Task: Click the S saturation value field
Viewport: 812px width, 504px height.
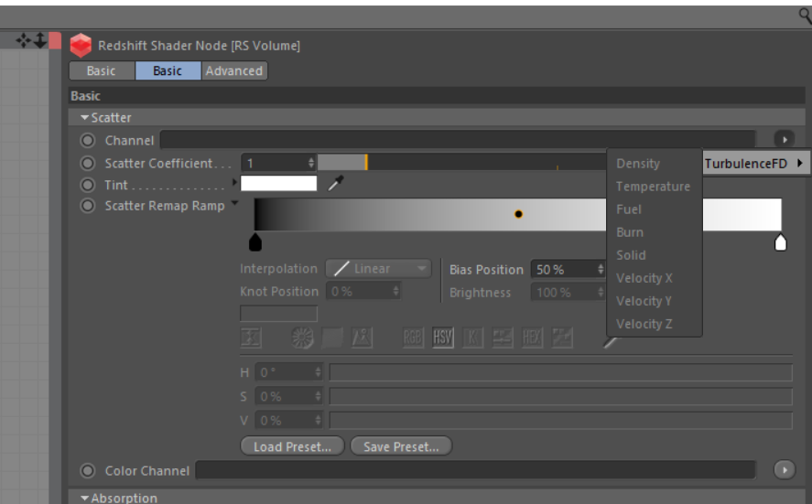Action: (x=288, y=396)
